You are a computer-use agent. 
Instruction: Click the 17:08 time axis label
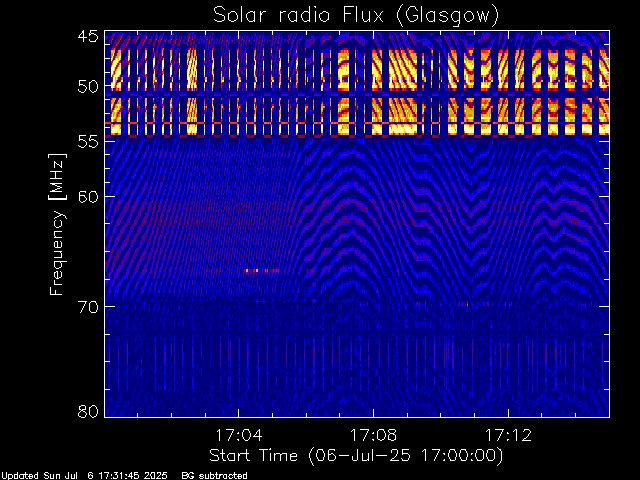(373, 435)
